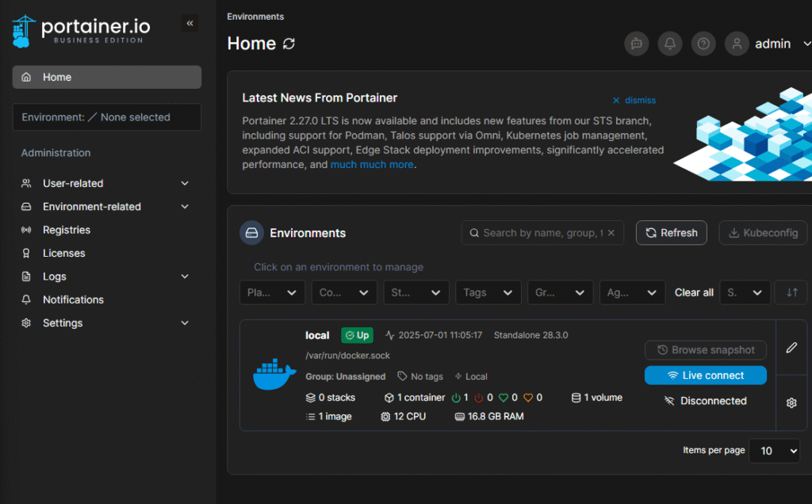Click the Group: Unassigned text
Screen dimensions: 812x504
click(x=346, y=376)
